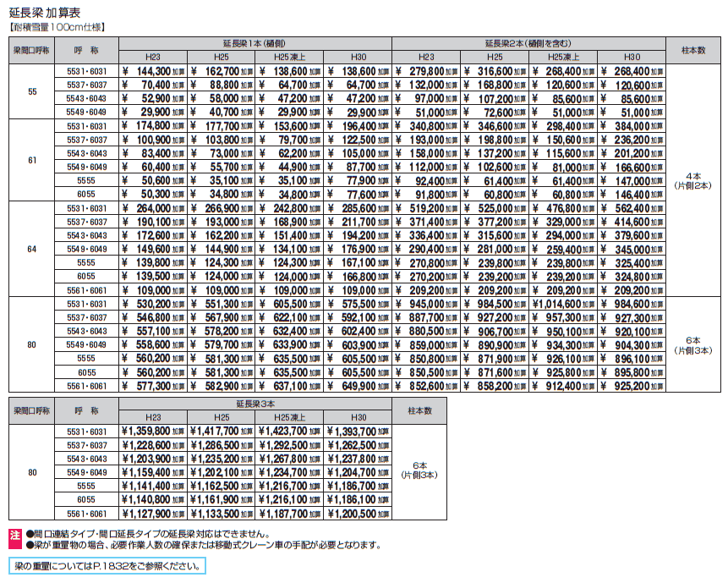Select the 梁間口呼称 64 row group cell
This screenshot has height=583, width=728.
(32, 250)
